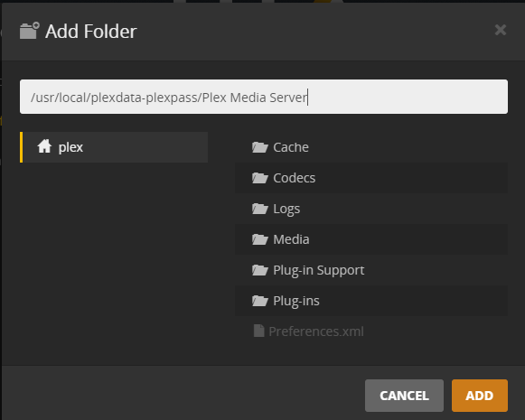Browse into the Logs folder
This screenshot has height=420, width=525.
pyautogui.click(x=371, y=209)
